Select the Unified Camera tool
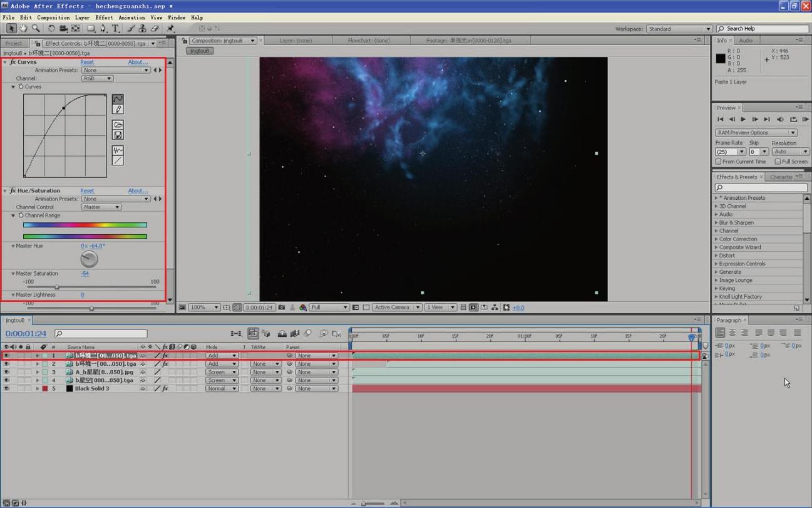Viewport: 812px width, 508px height. [x=63, y=28]
